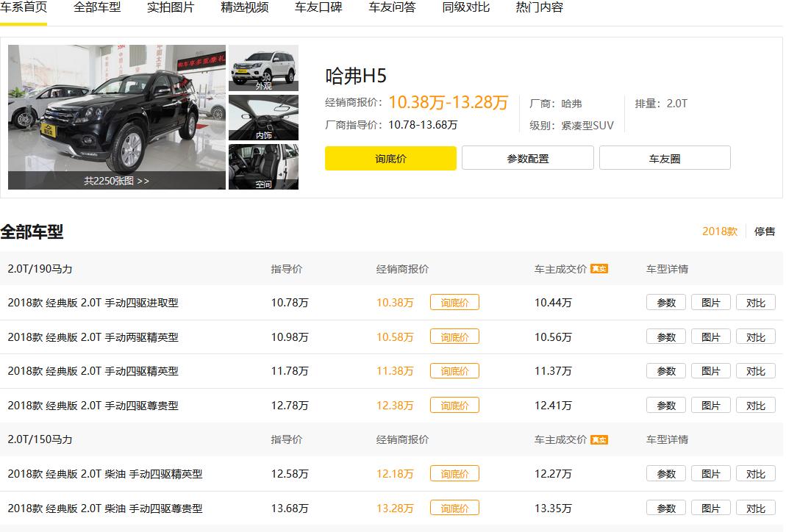View 图片 of 手动四驱尊贵型

pyautogui.click(x=710, y=405)
